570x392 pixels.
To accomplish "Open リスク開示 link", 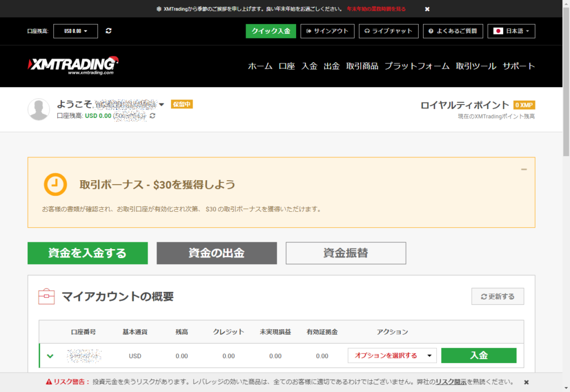I will pos(451,382).
